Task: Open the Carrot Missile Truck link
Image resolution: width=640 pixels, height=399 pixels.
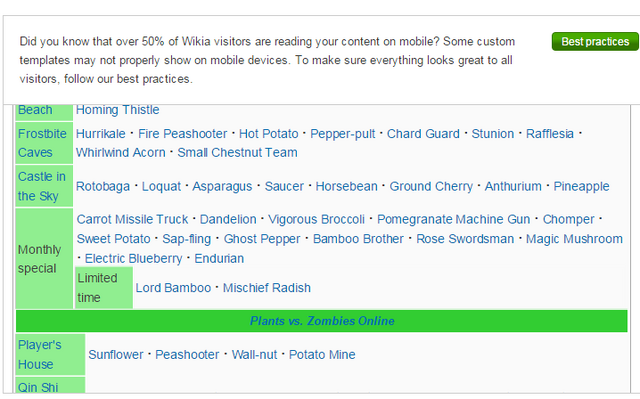Action: (132, 219)
